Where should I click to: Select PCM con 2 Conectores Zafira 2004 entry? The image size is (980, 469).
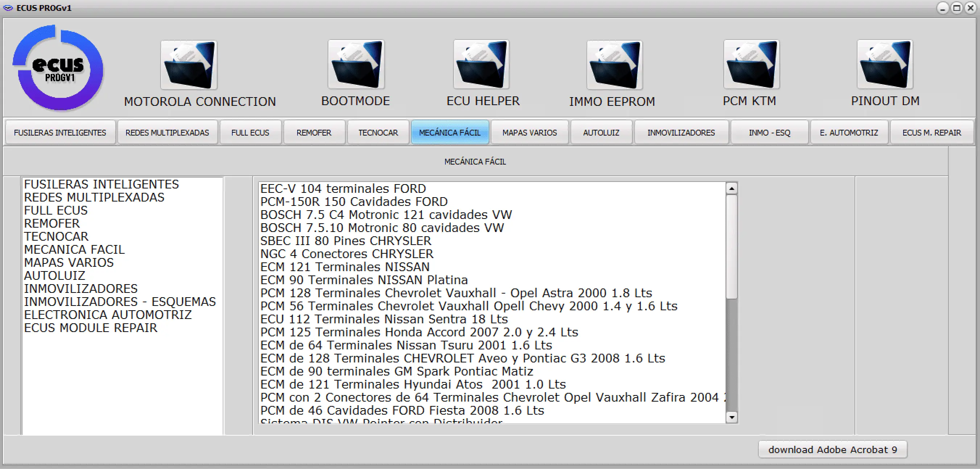pyautogui.click(x=492, y=397)
